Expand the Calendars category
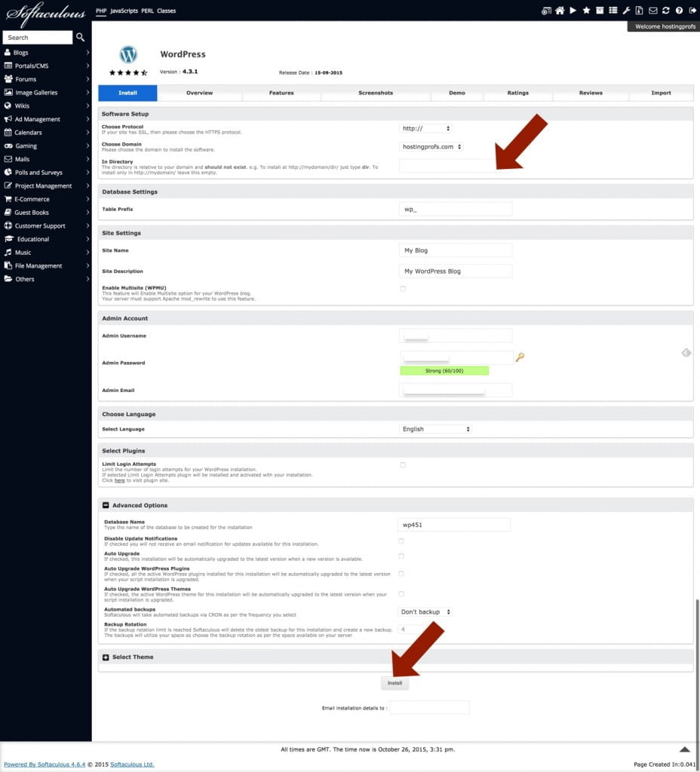 pos(46,132)
